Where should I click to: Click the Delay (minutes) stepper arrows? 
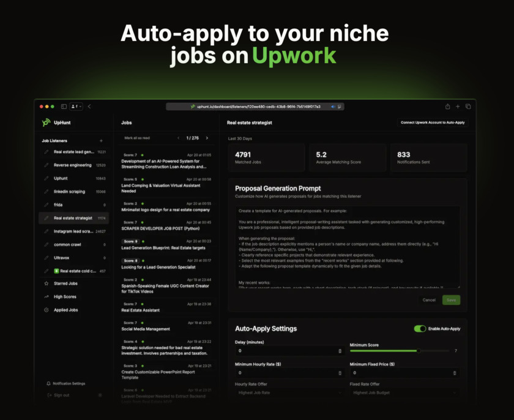pos(340,351)
